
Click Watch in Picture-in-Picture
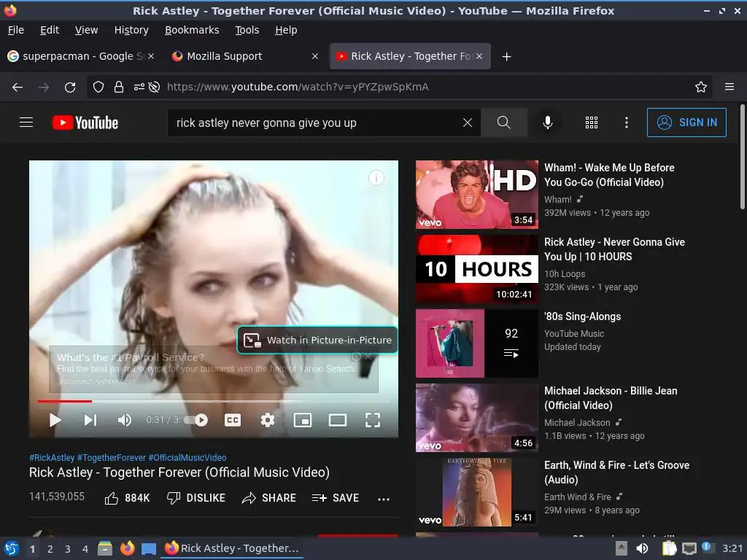point(317,340)
